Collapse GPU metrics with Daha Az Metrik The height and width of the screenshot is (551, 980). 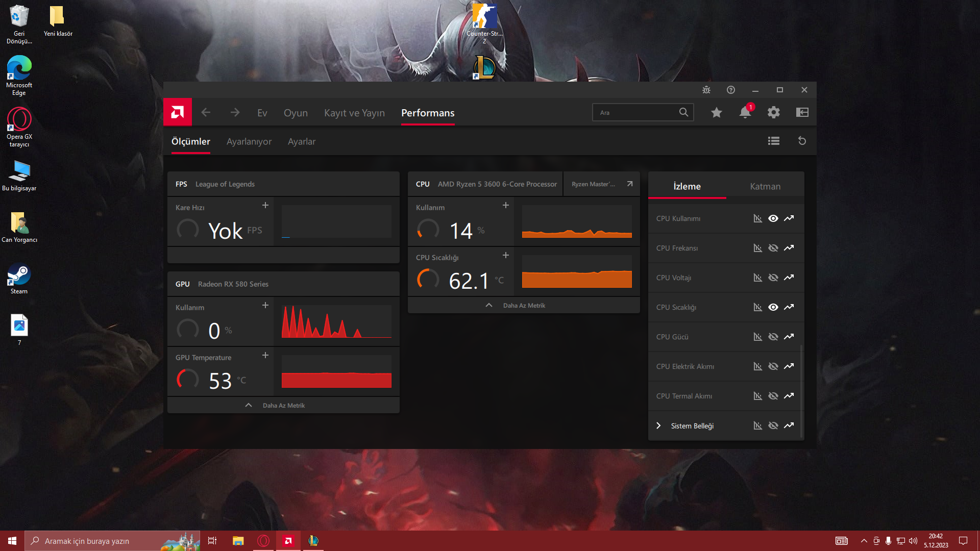[x=283, y=405]
